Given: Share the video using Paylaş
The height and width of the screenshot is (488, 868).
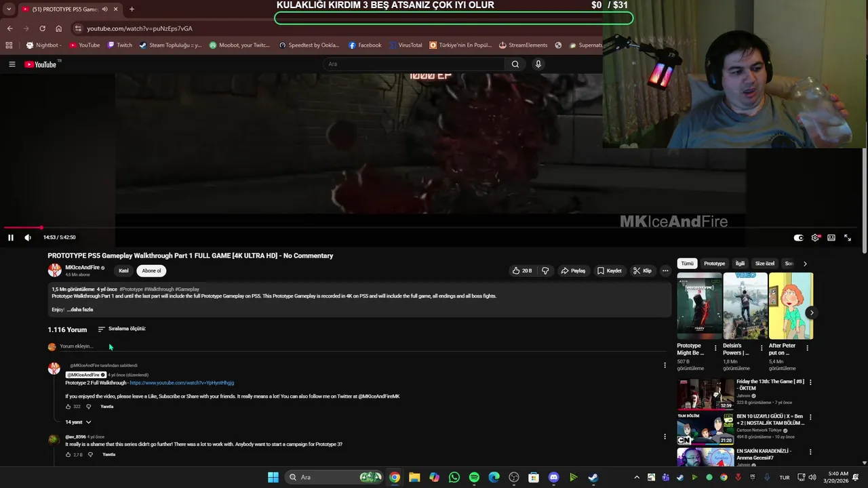Looking at the screenshot, I should tap(573, 270).
